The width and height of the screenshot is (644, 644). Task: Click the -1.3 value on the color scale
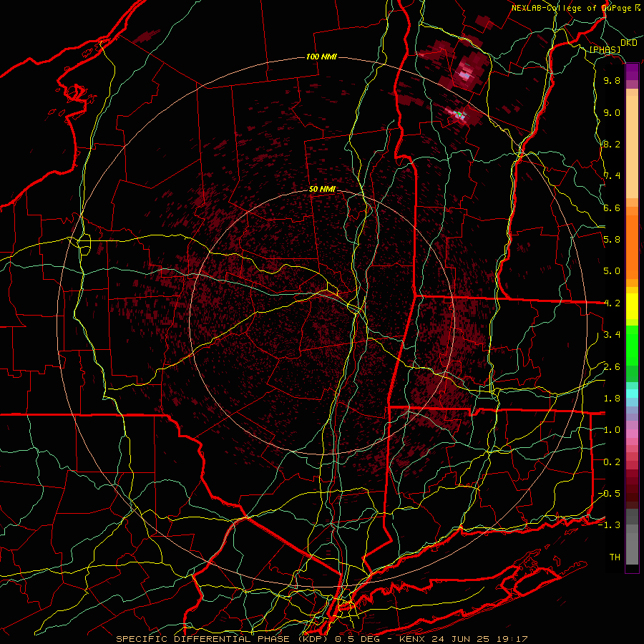click(x=610, y=525)
